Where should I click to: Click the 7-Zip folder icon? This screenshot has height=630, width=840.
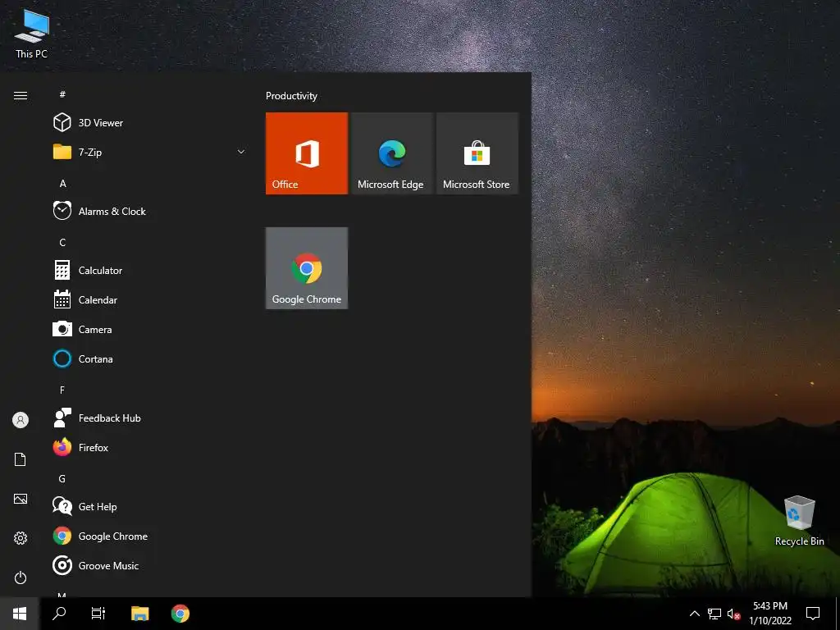tap(62, 152)
